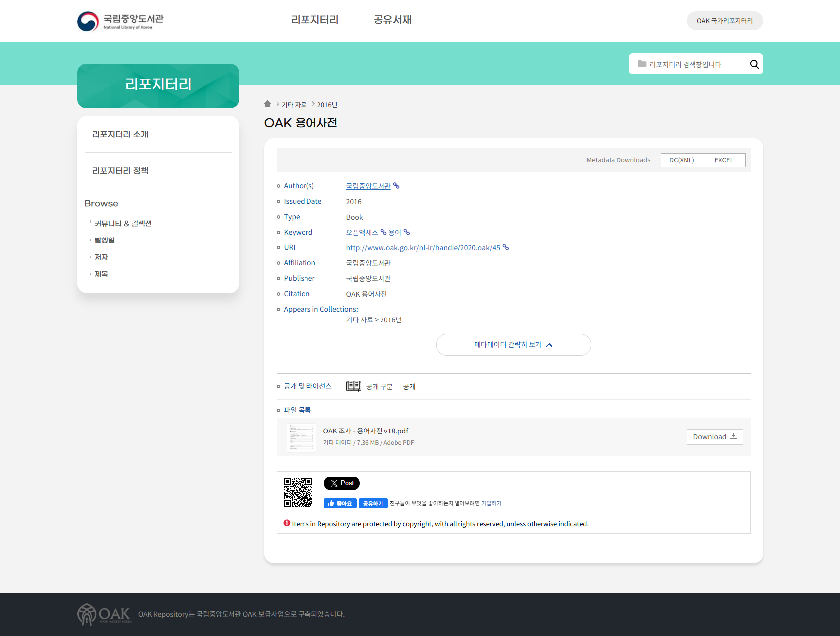Click the X Post share button
This screenshot has height=636, width=840.
(342, 483)
